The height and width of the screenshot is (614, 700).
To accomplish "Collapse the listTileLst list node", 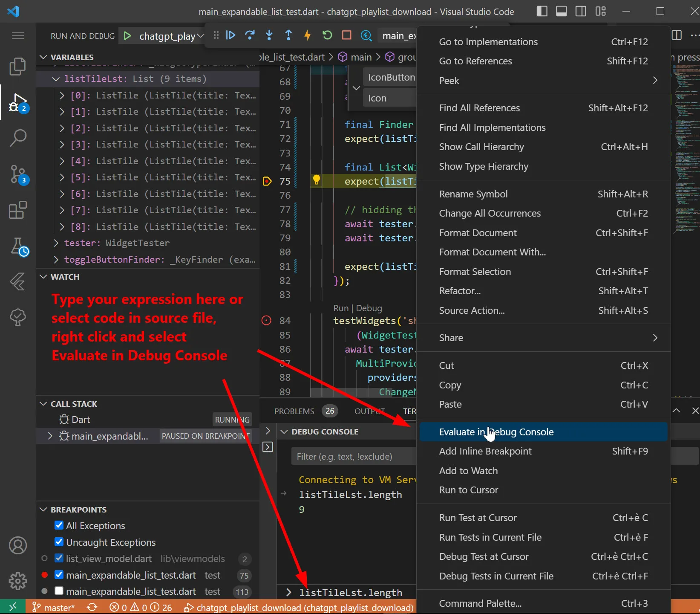I will coord(56,79).
